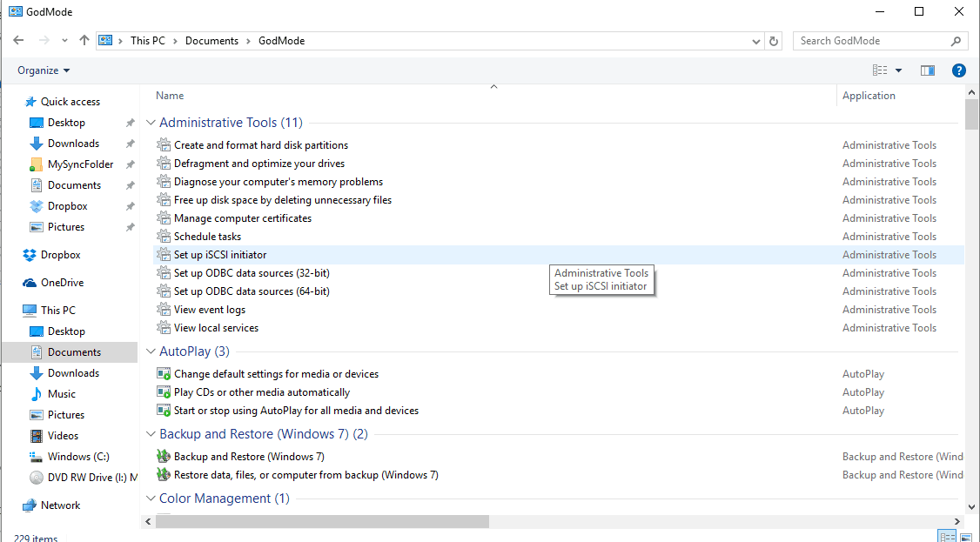Open the Music folder under This PC

tap(61, 394)
